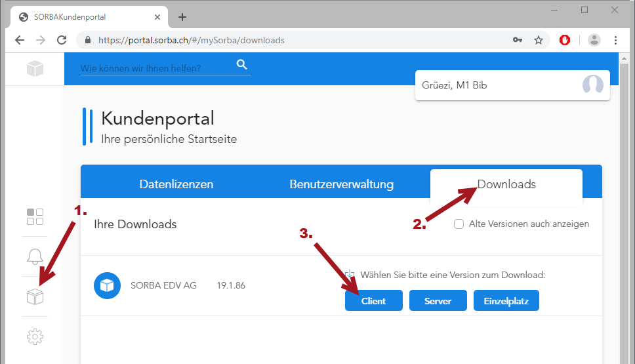Click the Ihre Downloads heading
Screen dimensions: 635x364
[135, 224]
